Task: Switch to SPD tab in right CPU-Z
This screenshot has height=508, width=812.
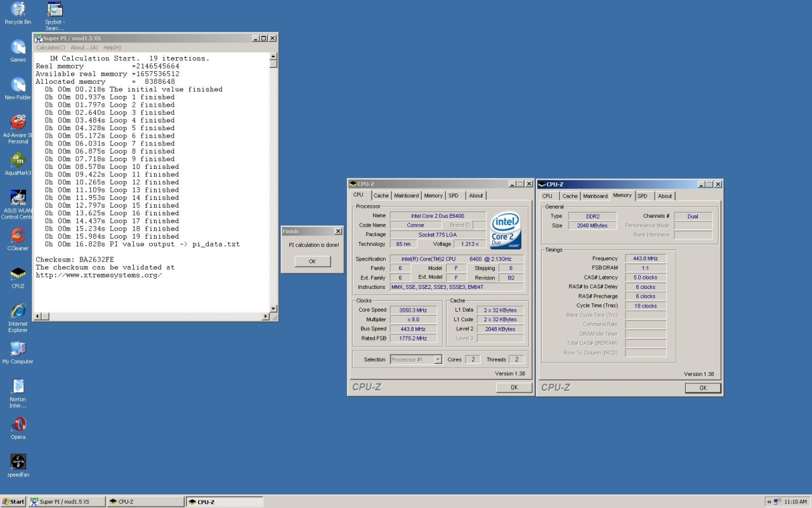Action: tap(643, 196)
